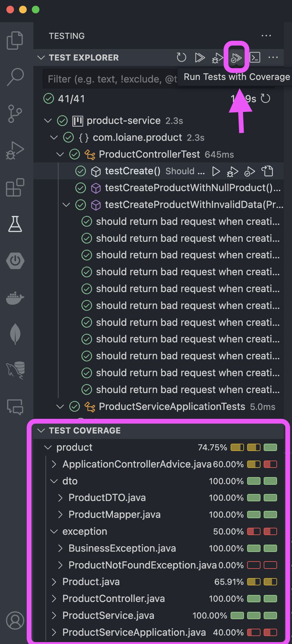Viewport: 292px width, 644px height.
Task: Open the MongoDB leaf icon
Action: 15,334
